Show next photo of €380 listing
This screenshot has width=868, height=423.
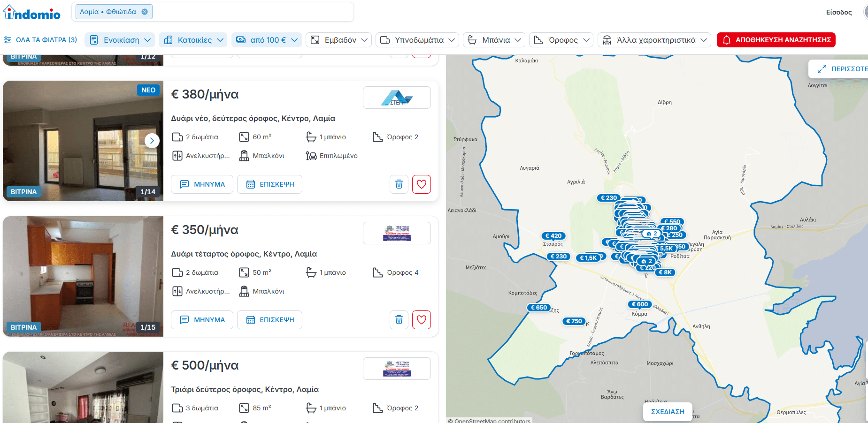coord(152,141)
